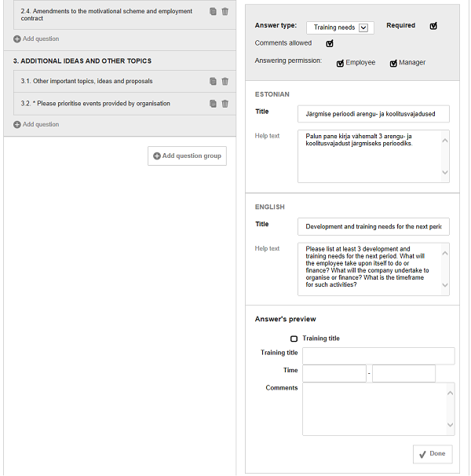Edit the English Help text area

374,269
